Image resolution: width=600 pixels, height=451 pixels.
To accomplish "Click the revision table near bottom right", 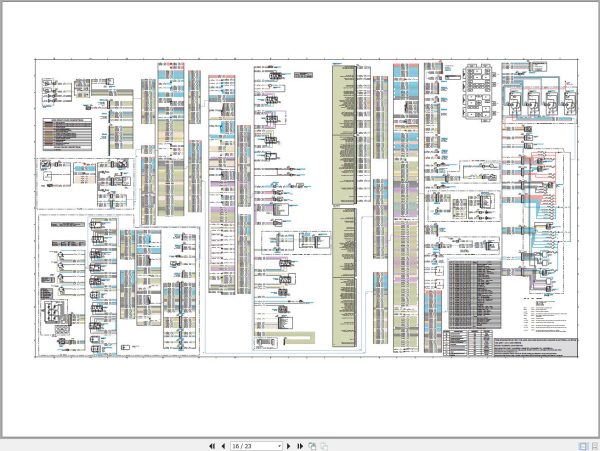I will coord(468,343).
